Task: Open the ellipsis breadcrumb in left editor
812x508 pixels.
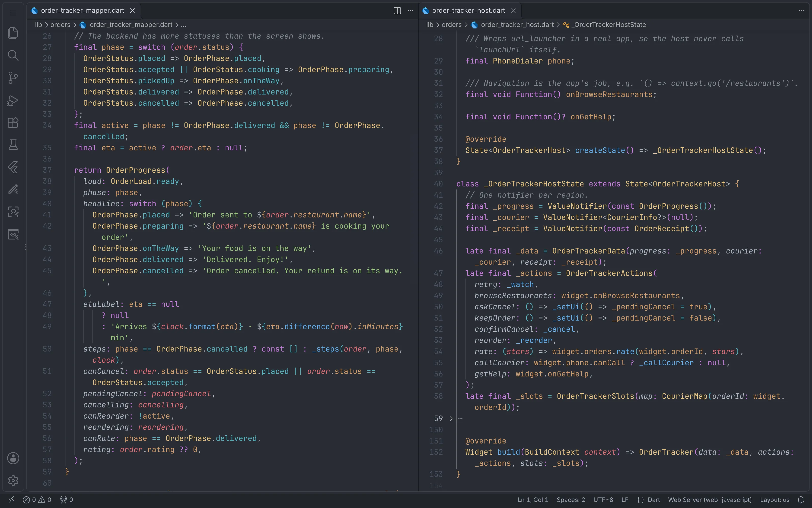Action: [183, 25]
